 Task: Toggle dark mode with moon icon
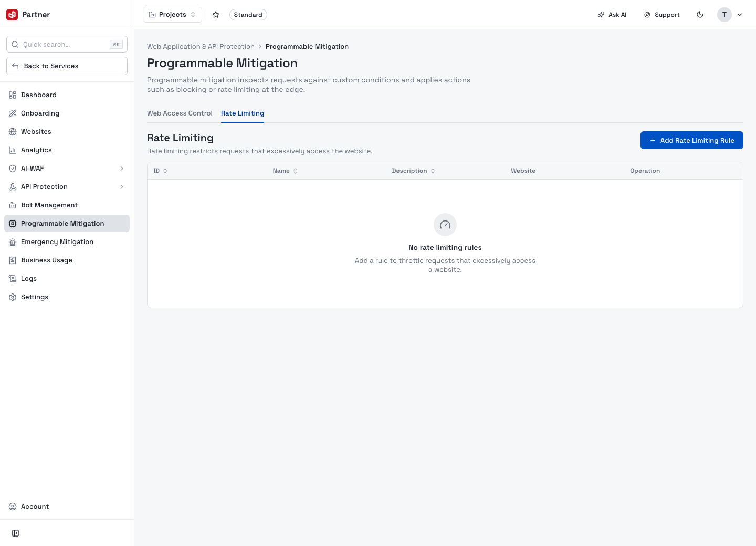coord(700,15)
